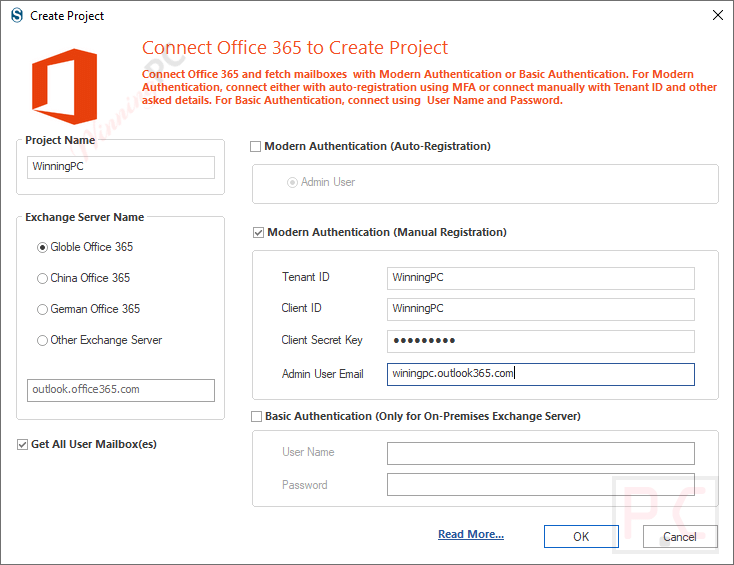The width and height of the screenshot is (734, 565).
Task: Select China Office 365 option
Action: click(x=42, y=279)
